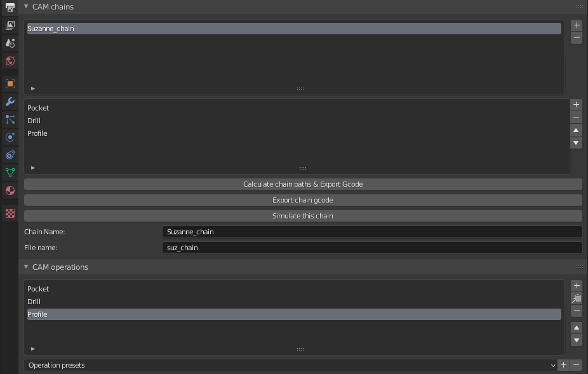The image size is (588, 374).
Task: Open the Material properties tab
Action: (x=10, y=190)
